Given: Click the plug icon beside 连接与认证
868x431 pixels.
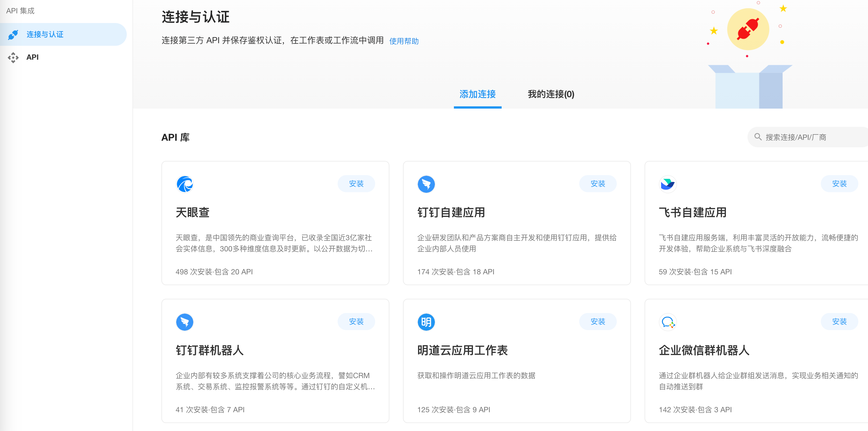Looking at the screenshot, I should (x=13, y=34).
